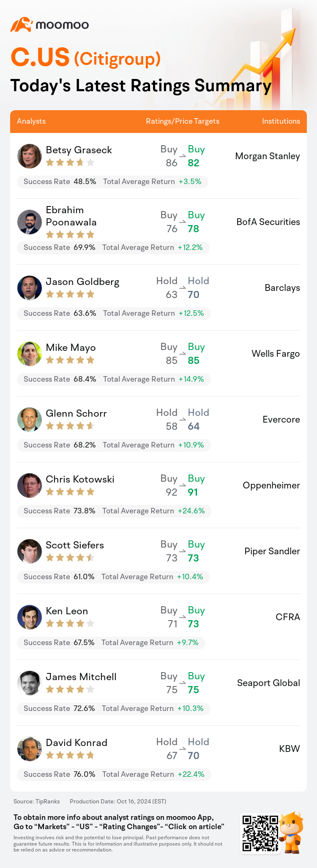This screenshot has height=868, width=317.
Task: Click Betsy Graseck's profile photo
Action: tap(30, 156)
